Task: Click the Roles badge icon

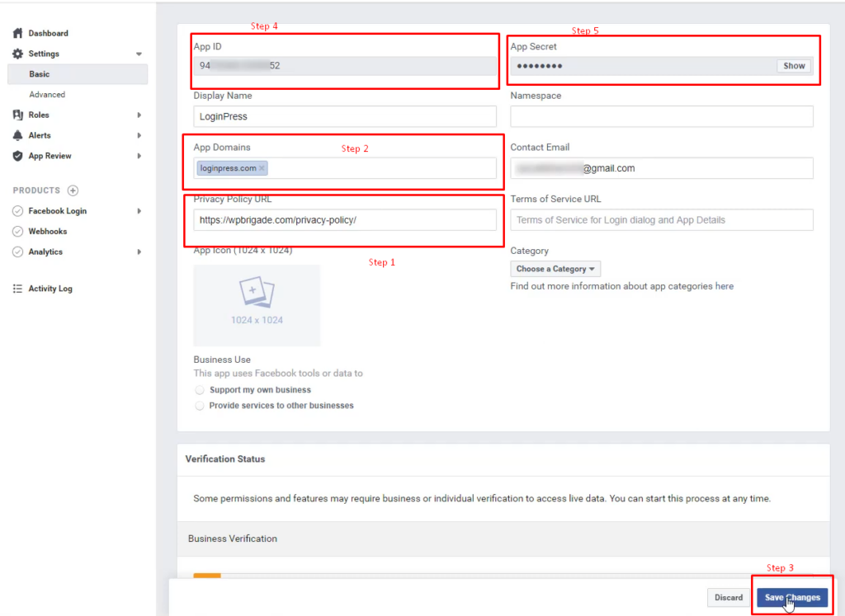Action: (18, 115)
